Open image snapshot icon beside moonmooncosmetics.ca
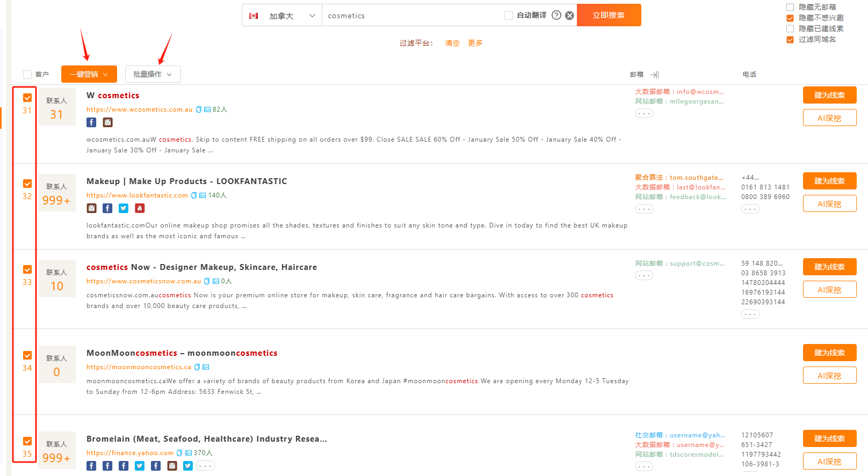Screen dimensions: 868x476 [x=206, y=367]
